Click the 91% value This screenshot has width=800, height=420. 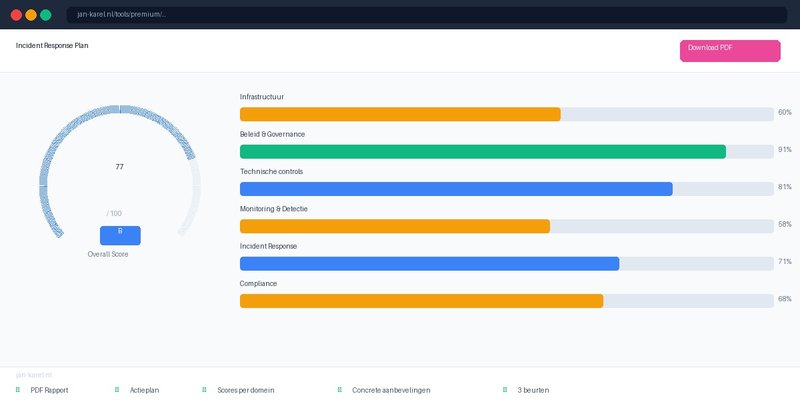(x=785, y=150)
